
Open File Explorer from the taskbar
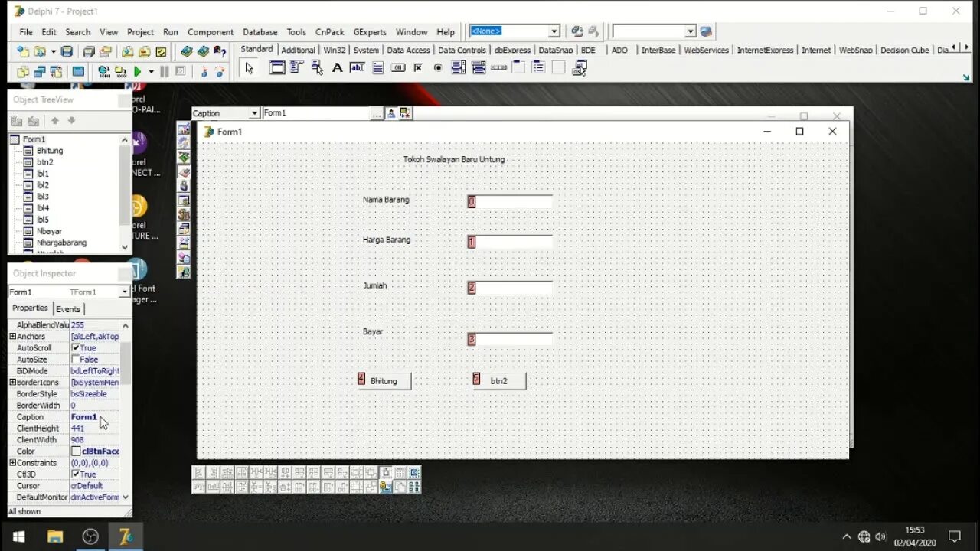click(x=55, y=536)
